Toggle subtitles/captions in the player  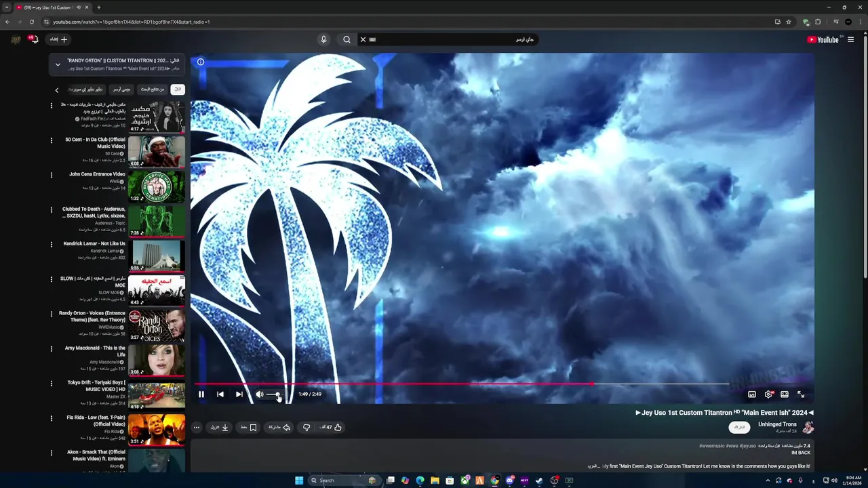click(752, 394)
